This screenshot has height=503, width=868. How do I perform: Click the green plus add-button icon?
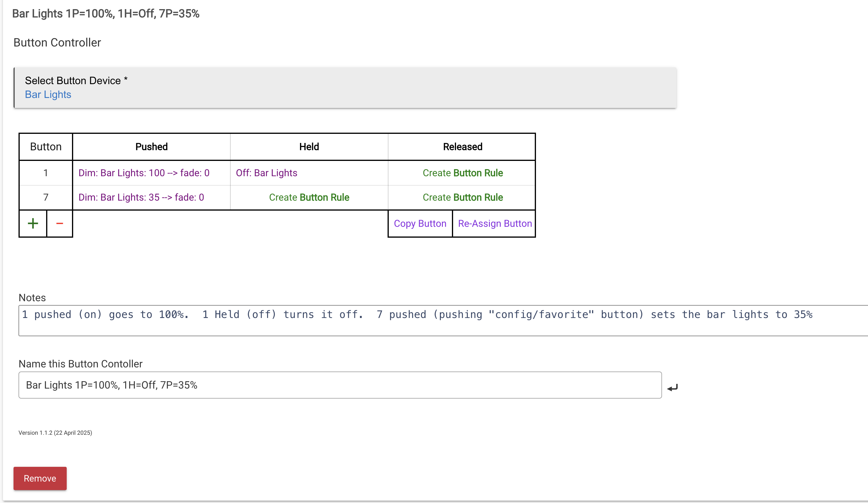(x=33, y=223)
